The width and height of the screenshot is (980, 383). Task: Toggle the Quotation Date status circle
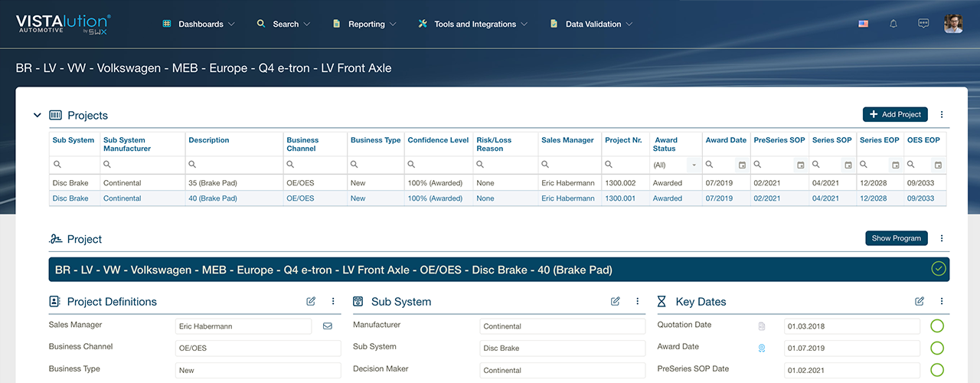click(x=937, y=326)
